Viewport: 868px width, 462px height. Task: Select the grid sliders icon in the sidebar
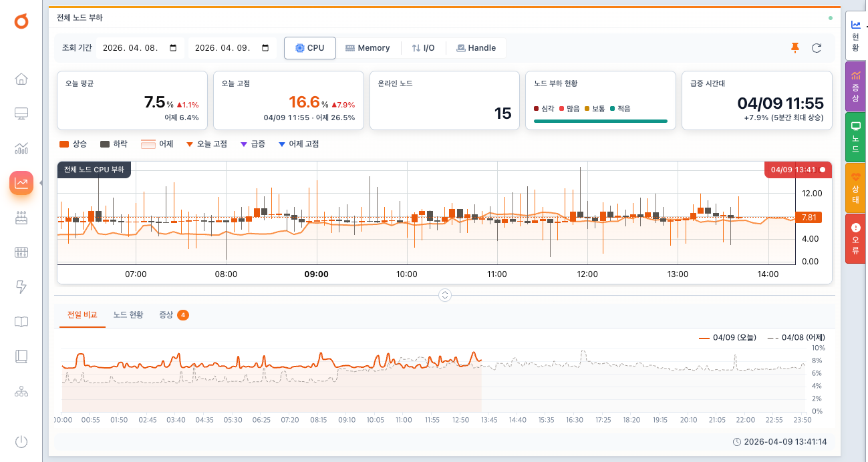[21, 252]
